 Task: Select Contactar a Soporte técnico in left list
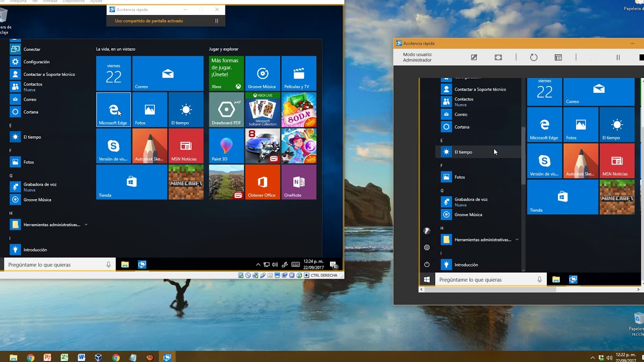point(49,74)
